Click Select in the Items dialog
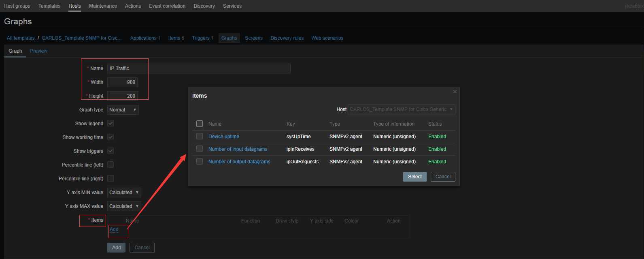The width and height of the screenshot is (644, 259). [415, 177]
